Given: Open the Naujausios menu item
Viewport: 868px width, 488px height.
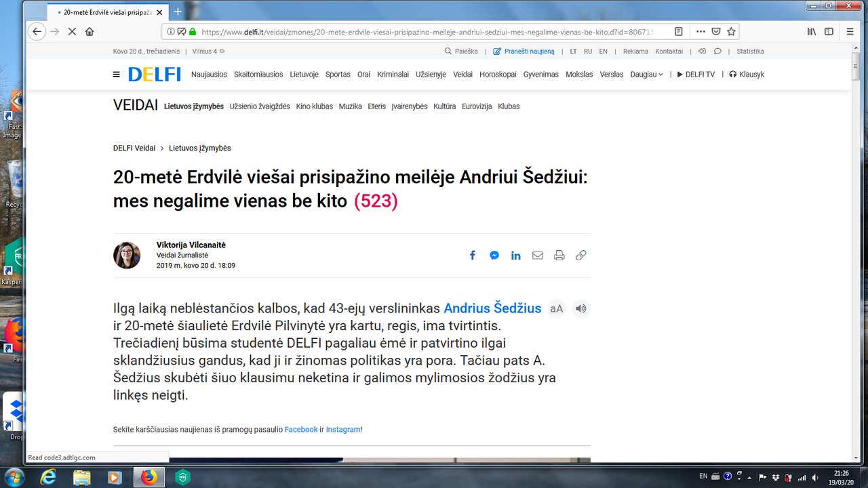Looking at the screenshot, I should [209, 75].
